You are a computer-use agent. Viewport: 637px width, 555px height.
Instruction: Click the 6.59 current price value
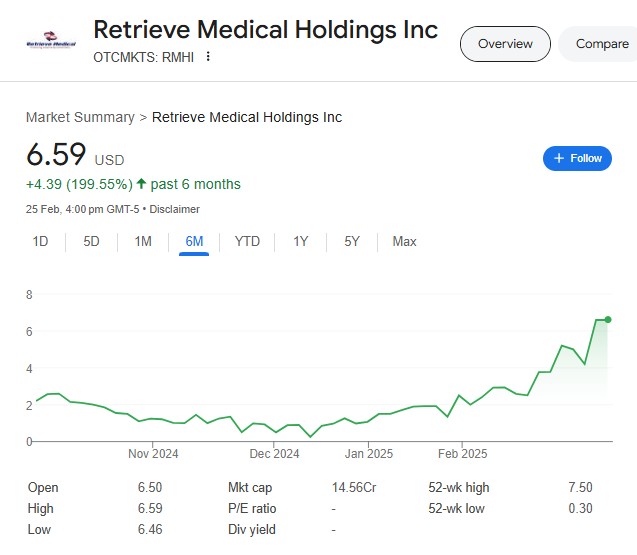click(56, 155)
